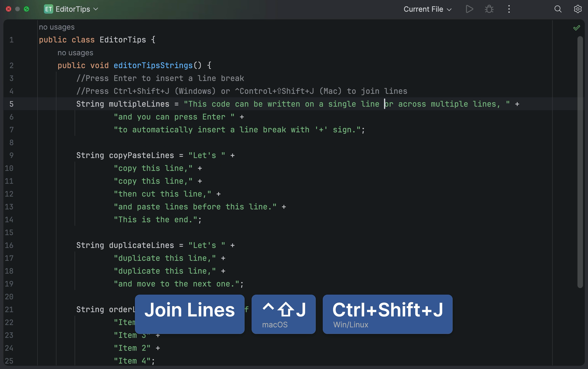Click line number 5 in the gutter
The width and height of the screenshot is (588, 369).
11,104
